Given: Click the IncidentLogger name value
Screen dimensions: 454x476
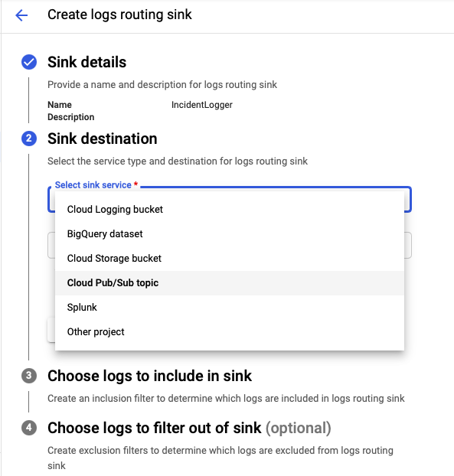Looking at the screenshot, I should coord(202,105).
